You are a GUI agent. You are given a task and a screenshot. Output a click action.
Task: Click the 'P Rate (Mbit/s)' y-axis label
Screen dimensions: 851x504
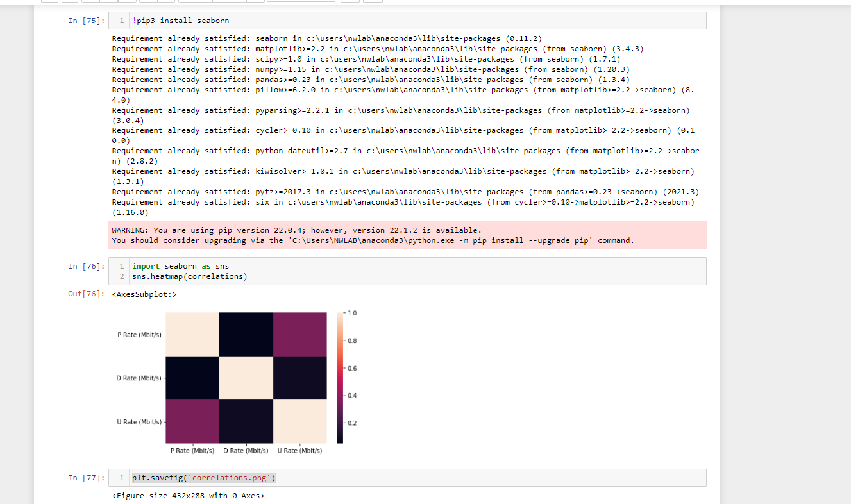pos(139,335)
